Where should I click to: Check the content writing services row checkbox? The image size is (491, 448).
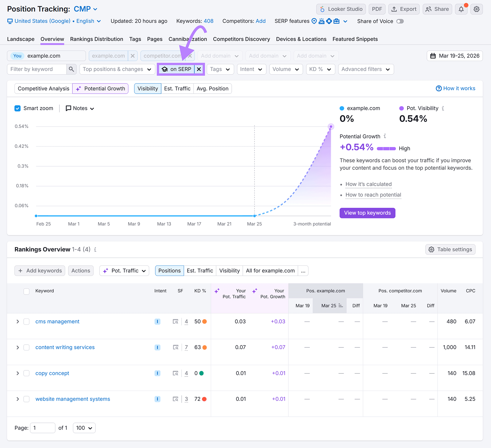(26, 347)
